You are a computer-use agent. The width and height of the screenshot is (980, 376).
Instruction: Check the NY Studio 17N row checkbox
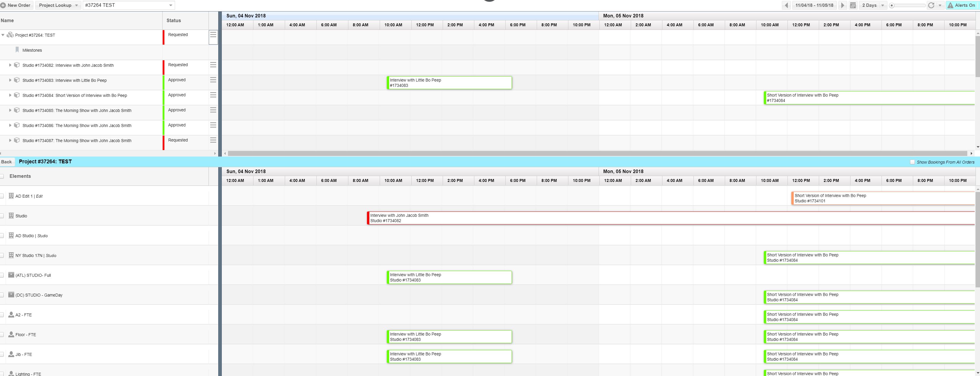[x=2, y=255]
